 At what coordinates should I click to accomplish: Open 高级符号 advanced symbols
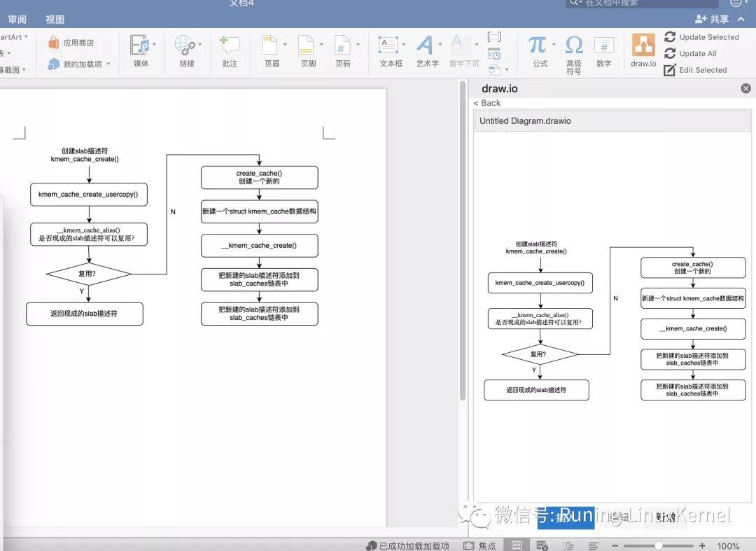574,54
